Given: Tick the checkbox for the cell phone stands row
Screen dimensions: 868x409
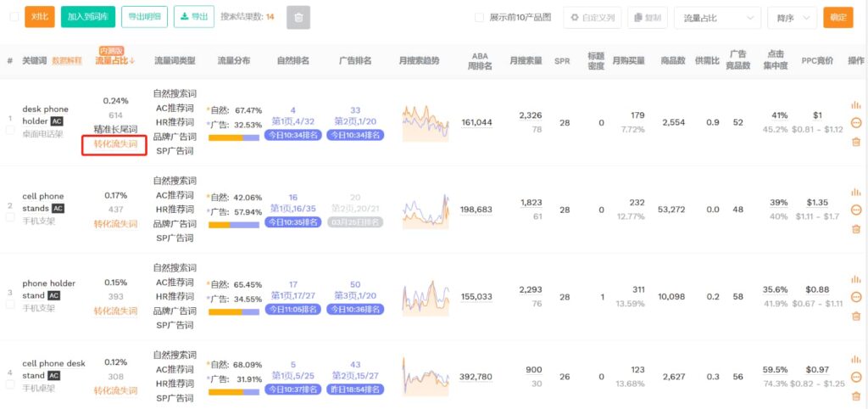Looking at the screenshot, I should 10,217.
